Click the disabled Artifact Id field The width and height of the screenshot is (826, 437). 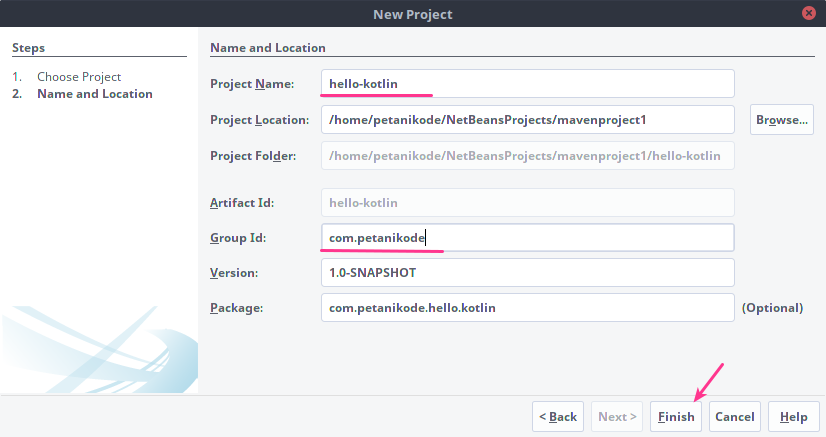[x=527, y=203]
